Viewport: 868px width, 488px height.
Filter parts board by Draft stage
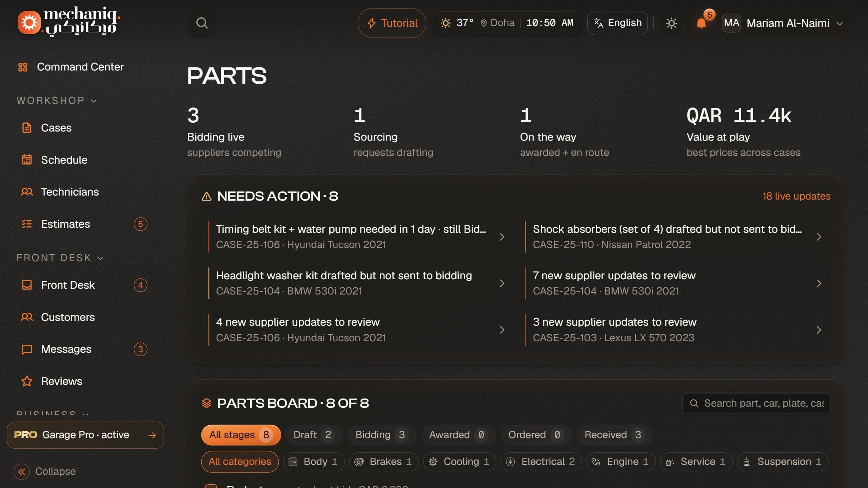click(x=314, y=435)
